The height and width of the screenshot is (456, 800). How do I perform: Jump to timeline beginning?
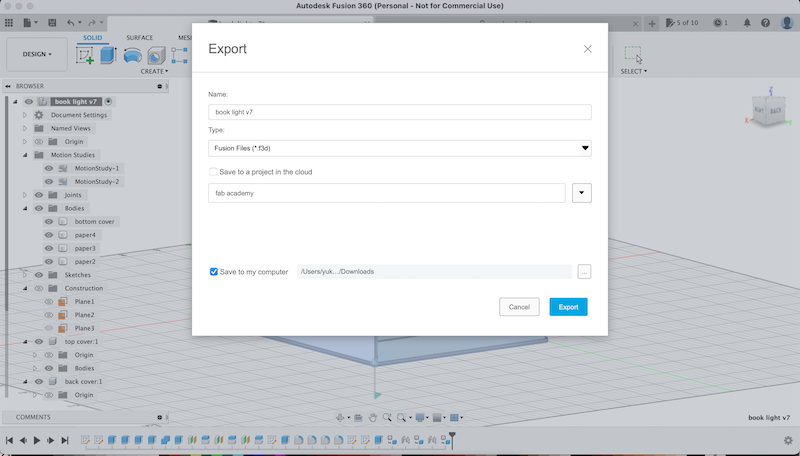click(9, 440)
